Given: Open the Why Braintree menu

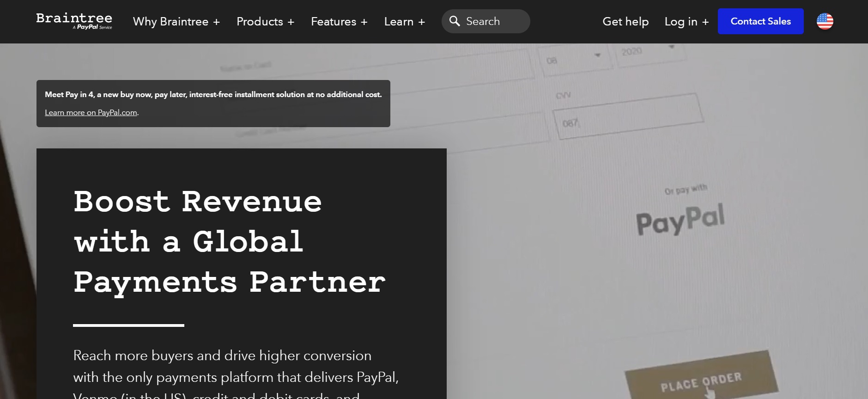Looking at the screenshot, I should [170, 22].
